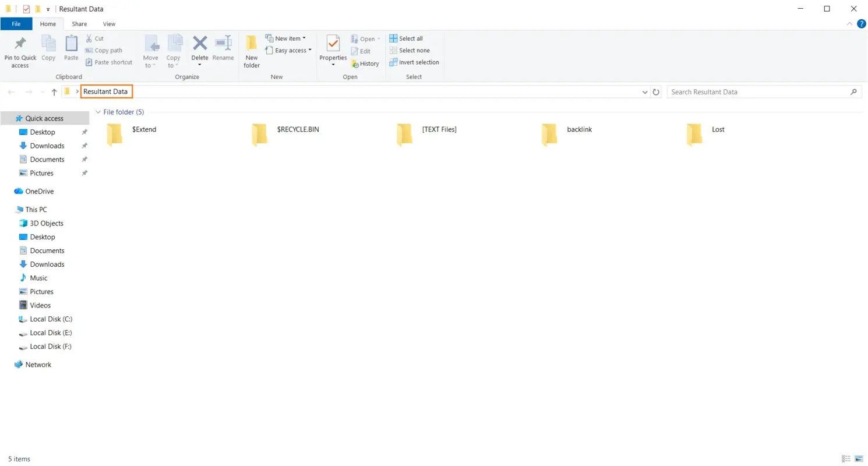Open the File menu
The image size is (868, 466).
16,24
